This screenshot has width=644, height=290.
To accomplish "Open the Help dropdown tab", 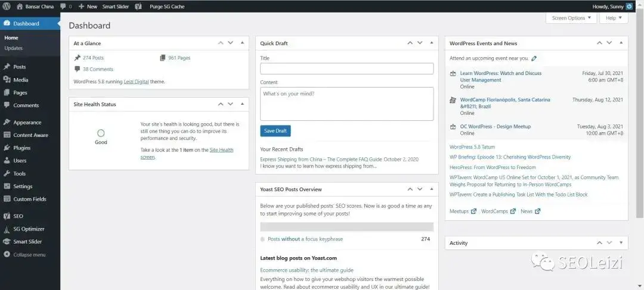I will (613, 18).
